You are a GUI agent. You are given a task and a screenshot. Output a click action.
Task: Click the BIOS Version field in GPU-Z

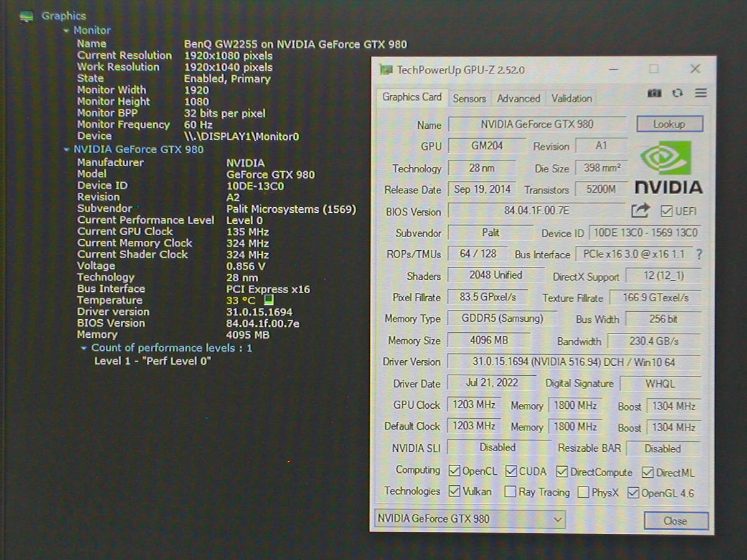537,211
